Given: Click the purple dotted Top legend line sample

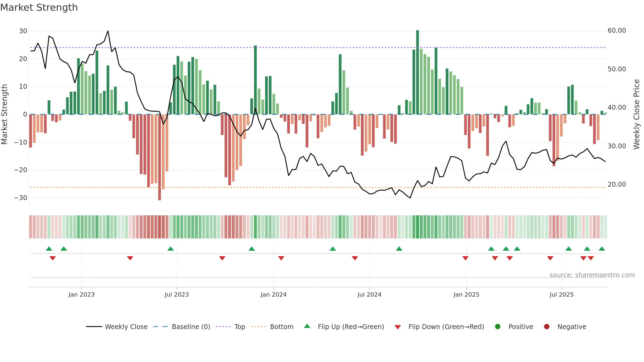Looking at the screenshot, I should click(x=223, y=327).
